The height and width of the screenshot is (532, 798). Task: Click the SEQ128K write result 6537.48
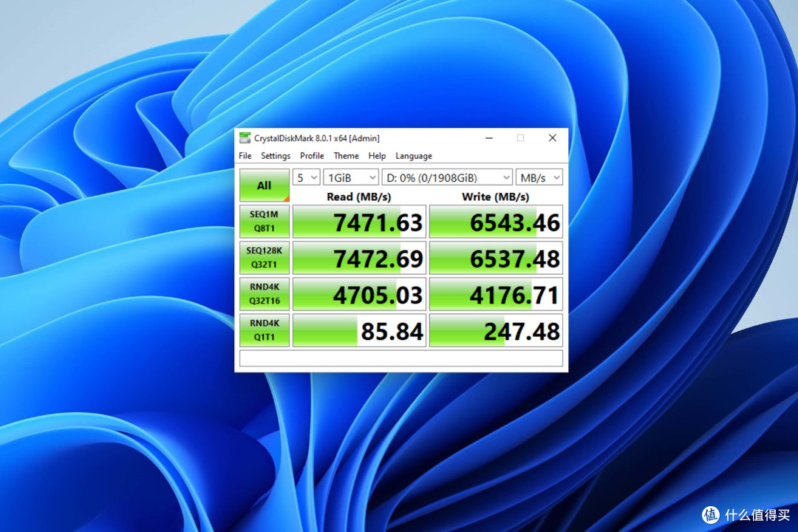point(497,258)
